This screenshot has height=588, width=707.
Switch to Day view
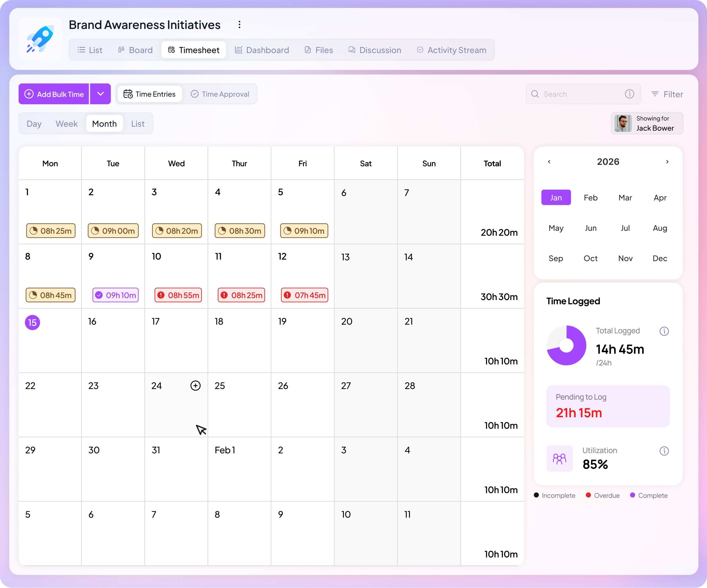tap(34, 124)
